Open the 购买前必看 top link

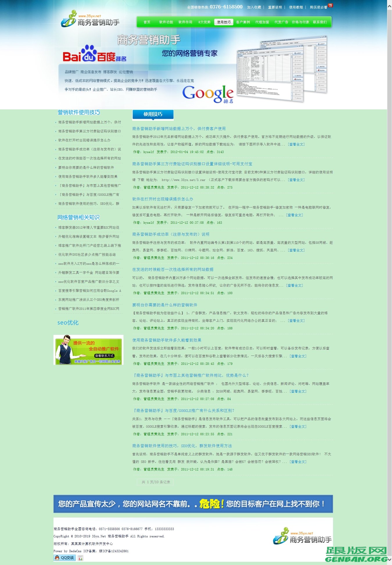(x=318, y=7)
